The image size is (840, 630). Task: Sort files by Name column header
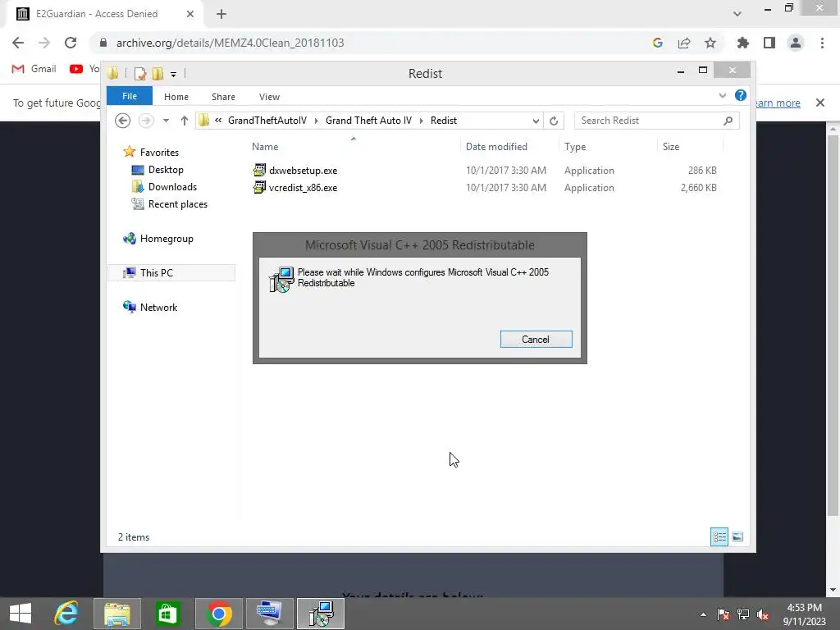(x=265, y=146)
